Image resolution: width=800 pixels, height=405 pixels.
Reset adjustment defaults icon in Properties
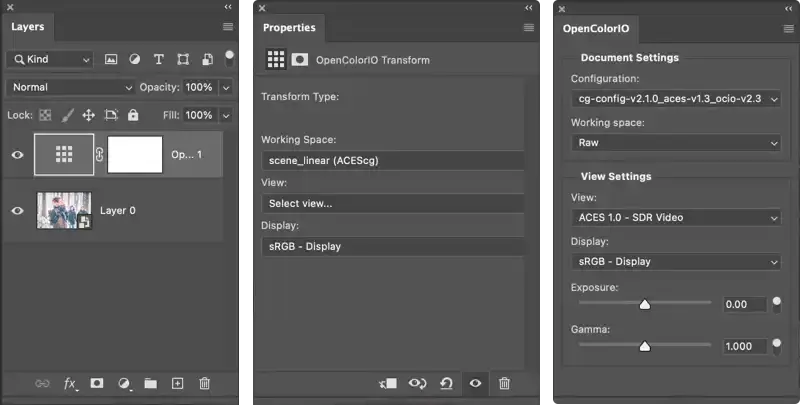coord(446,383)
